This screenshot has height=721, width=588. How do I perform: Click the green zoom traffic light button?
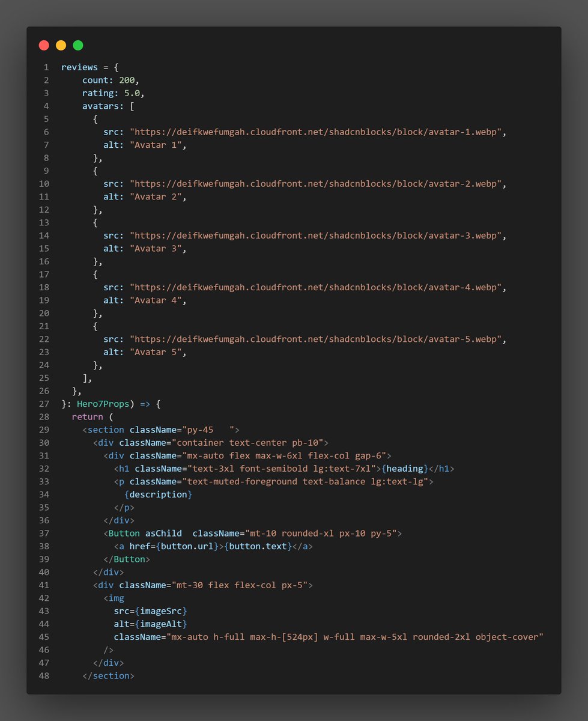pyautogui.click(x=77, y=45)
